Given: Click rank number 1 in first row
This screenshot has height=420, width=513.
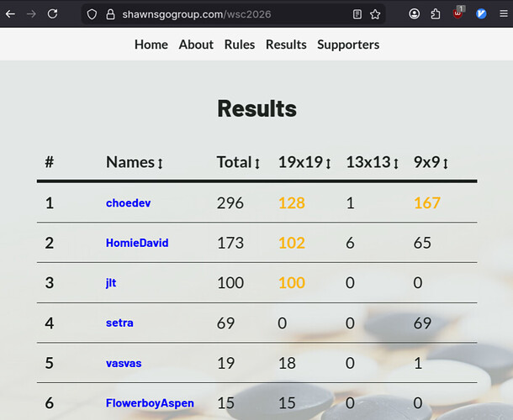Looking at the screenshot, I should tap(50, 203).
